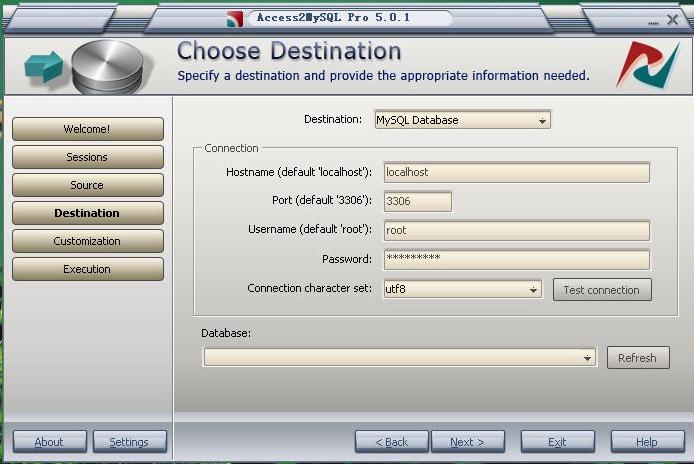Image resolution: width=694 pixels, height=464 pixels.
Task: Click the 'Connection character set:' label
Action: [x=309, y=288]
